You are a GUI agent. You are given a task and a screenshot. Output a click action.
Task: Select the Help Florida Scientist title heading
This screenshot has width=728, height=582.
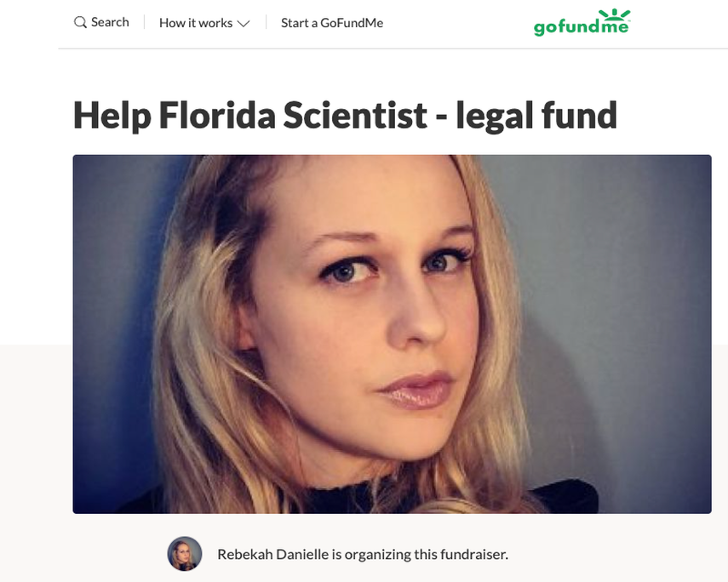click(345, 115)
